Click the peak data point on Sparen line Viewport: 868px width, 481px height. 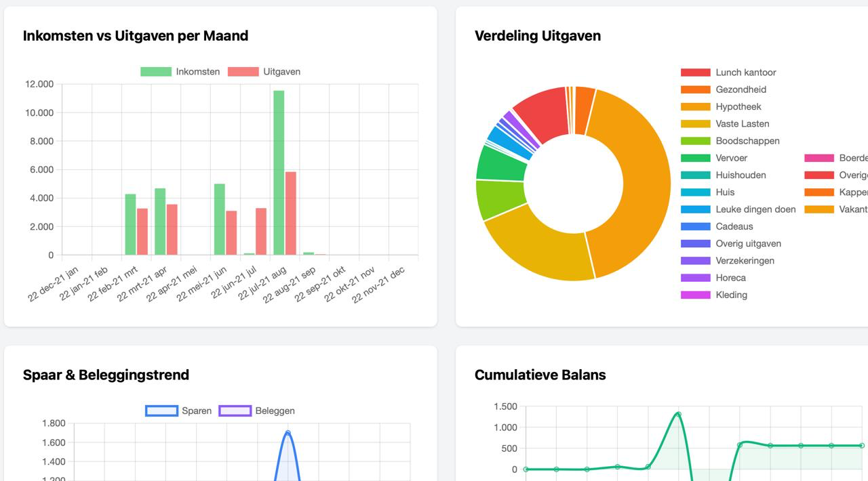click(x=288, y=432)
